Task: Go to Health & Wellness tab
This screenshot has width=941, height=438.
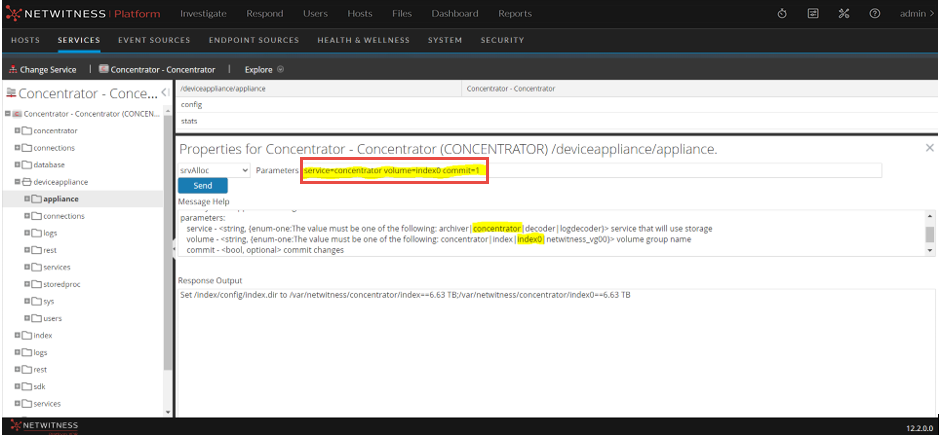Action: point(364,40)
